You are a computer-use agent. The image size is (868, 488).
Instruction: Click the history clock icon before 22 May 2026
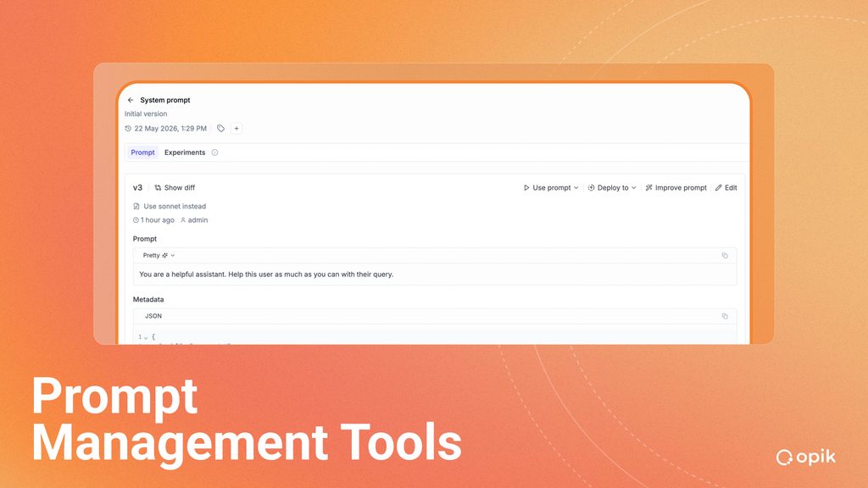pos(128,129)
